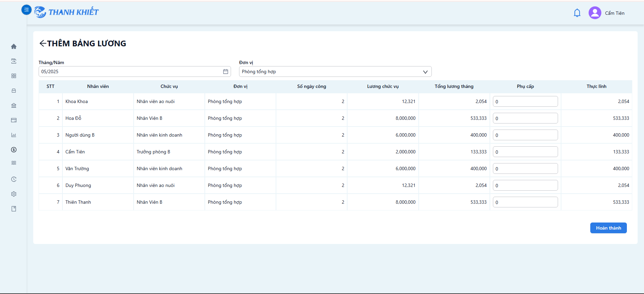Image resolution: width=644 pixels, height=294 pixels.
Task: Click Nhân viên kinh doanh for Người dùng B
Action: [x=159, y=135]
